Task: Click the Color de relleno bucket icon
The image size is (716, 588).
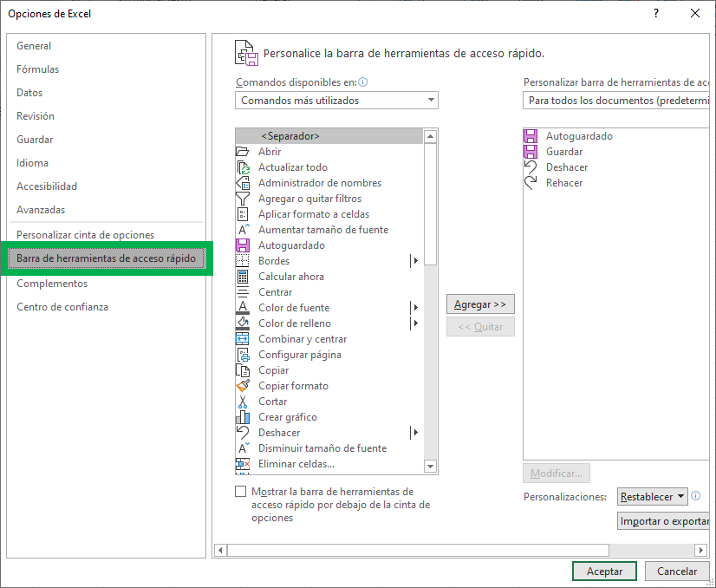Action: (x=243, y=323)
